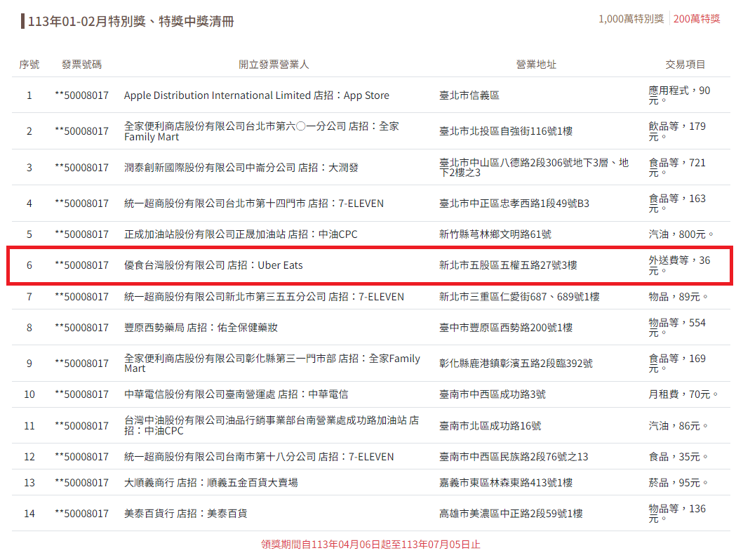Screen dimensions: 736x560
Task: Click address 臺南市中西區成功路3號
Action: [493, 394]
